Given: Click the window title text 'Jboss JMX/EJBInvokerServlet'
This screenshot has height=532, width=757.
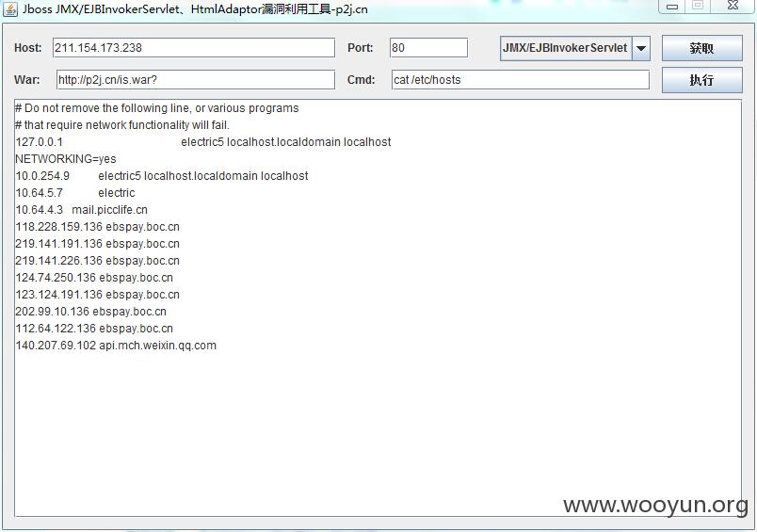Looking at the screenshot, I should (101, 9).
